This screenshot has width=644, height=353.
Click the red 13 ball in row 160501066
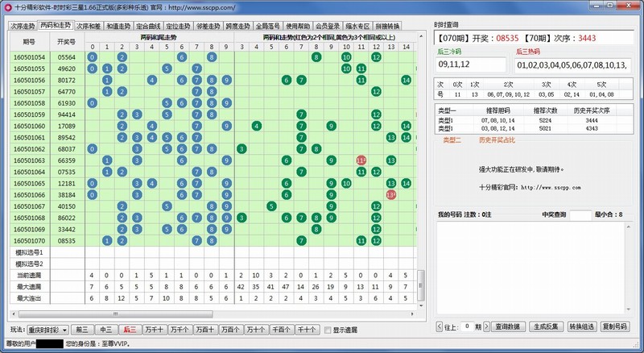tap(391, 194)
